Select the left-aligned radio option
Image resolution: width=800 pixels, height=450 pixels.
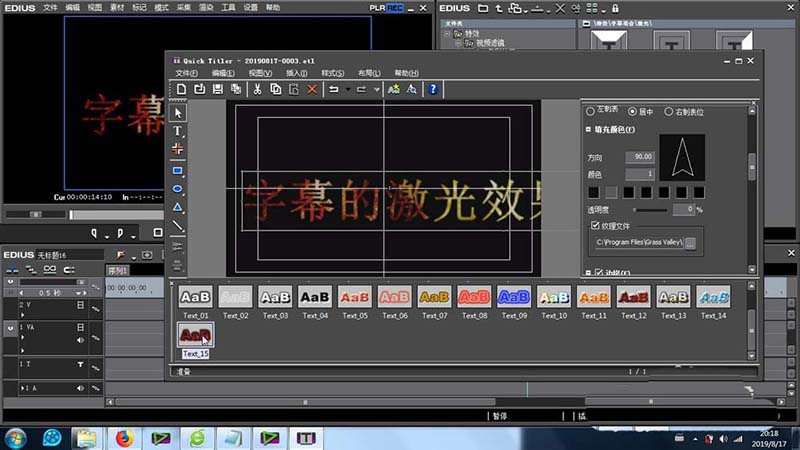click(590, 111)
